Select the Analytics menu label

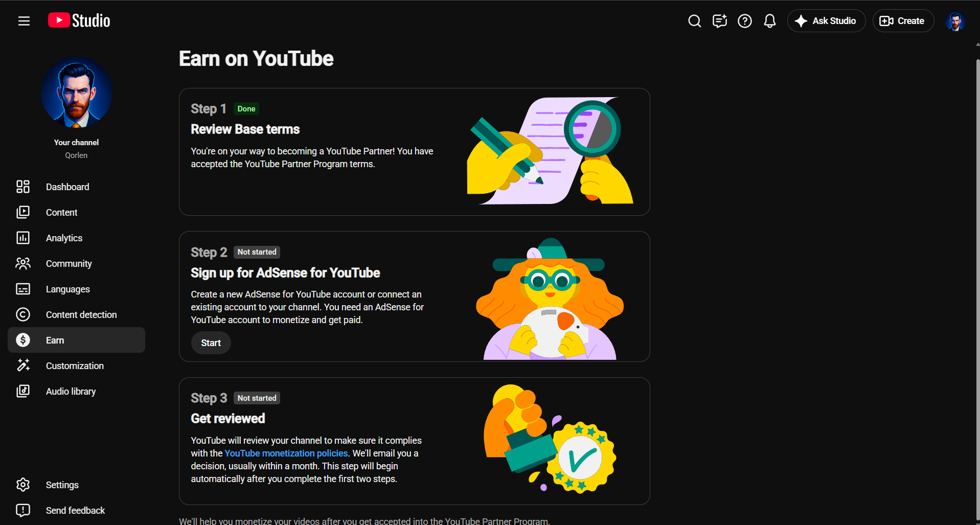pos(64,238)
